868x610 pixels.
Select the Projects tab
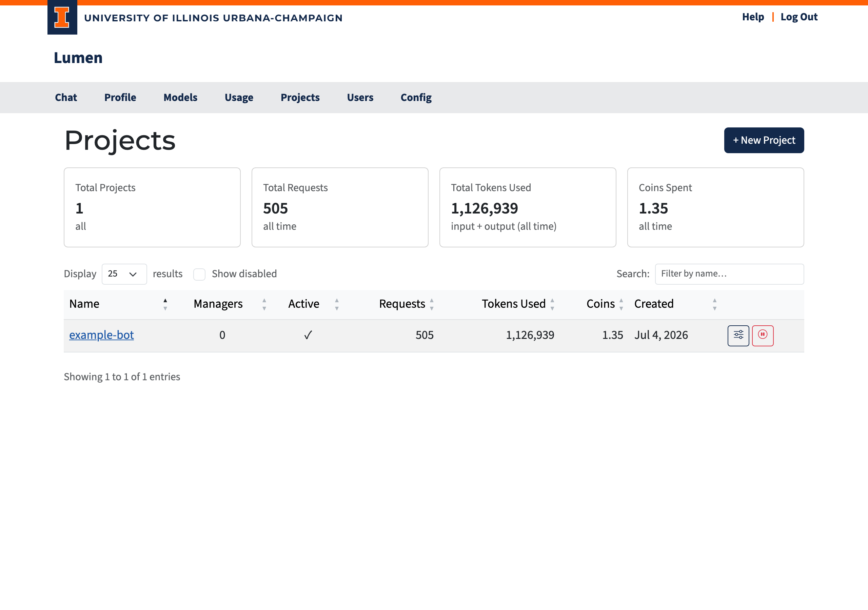(300, 98)
